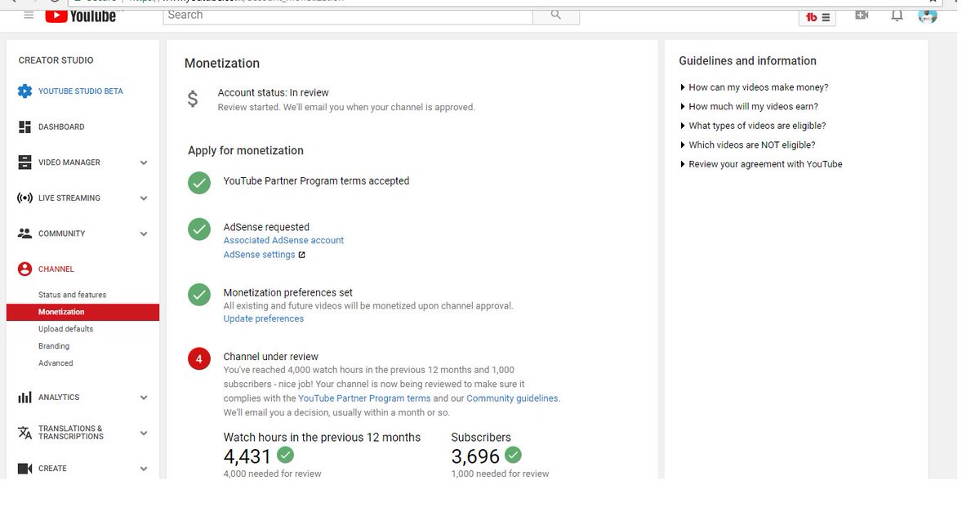Click the Analytics bar chart icon
This screenshot has height=516, width=980.
[x=24, y=398]
